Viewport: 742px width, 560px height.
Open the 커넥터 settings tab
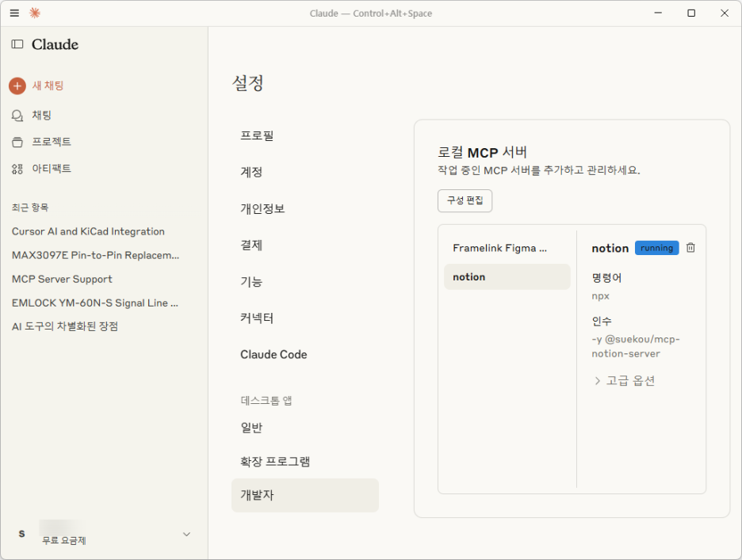click(x=305, y=318)
